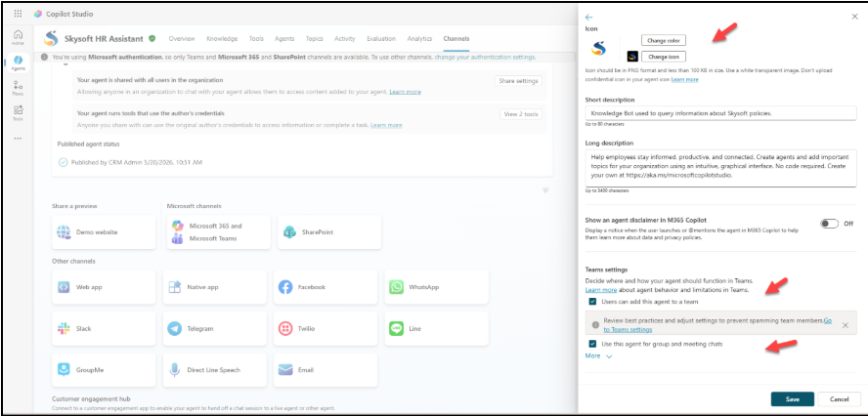Screen dimensions: 868x416
Task: Open Learn more about agent behavior in Teams
Action: [601, 290]
